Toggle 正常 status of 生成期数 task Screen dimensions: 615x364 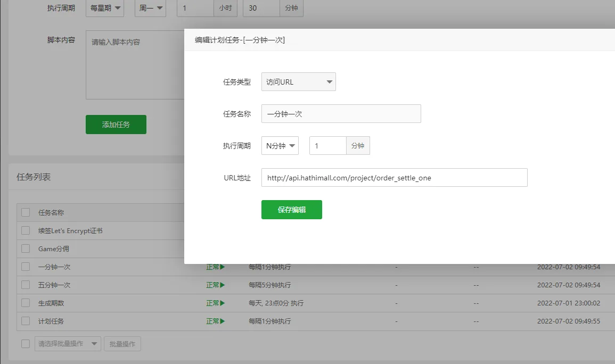click(215, 303)
